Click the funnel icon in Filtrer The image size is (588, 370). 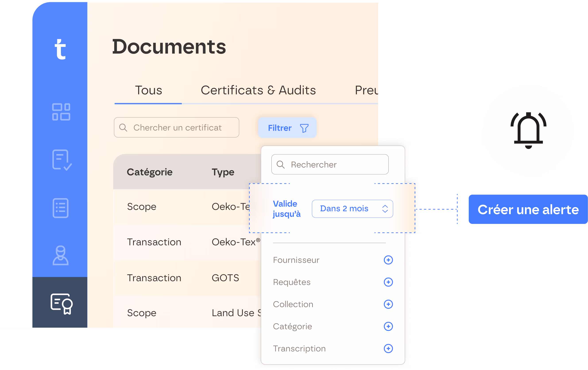(304, 128)
